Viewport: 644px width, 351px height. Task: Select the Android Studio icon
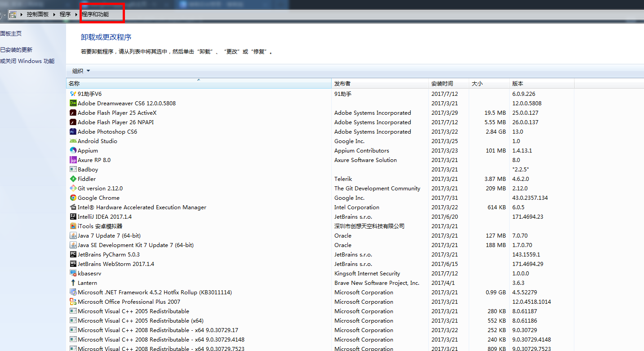pos(73,141)
